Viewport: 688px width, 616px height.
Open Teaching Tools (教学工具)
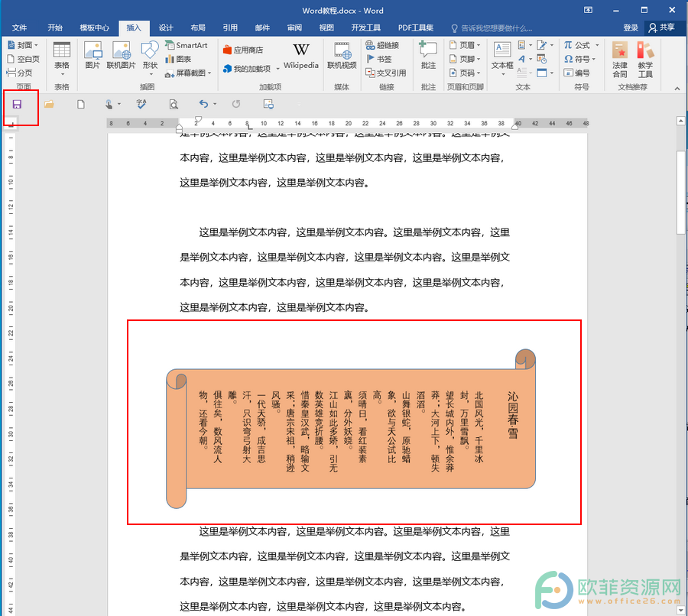tap(645, 60)
